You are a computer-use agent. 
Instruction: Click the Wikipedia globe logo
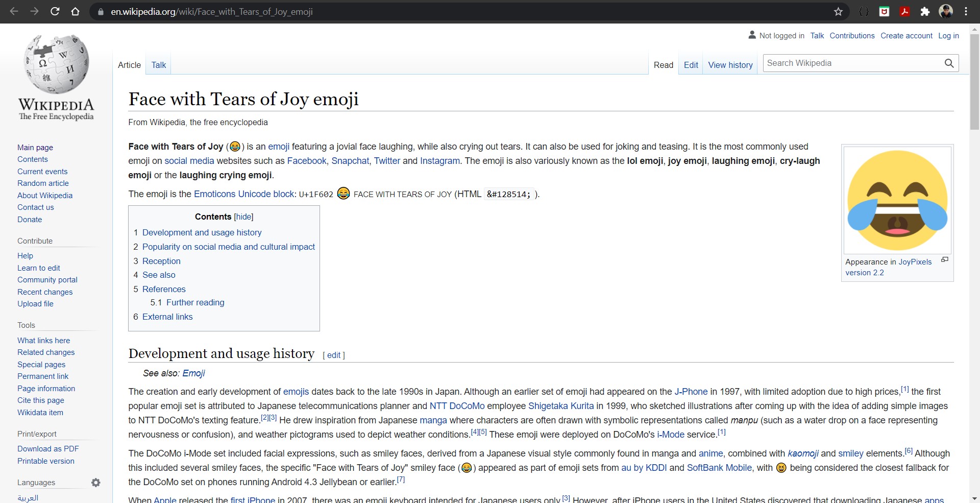(57, 64)
